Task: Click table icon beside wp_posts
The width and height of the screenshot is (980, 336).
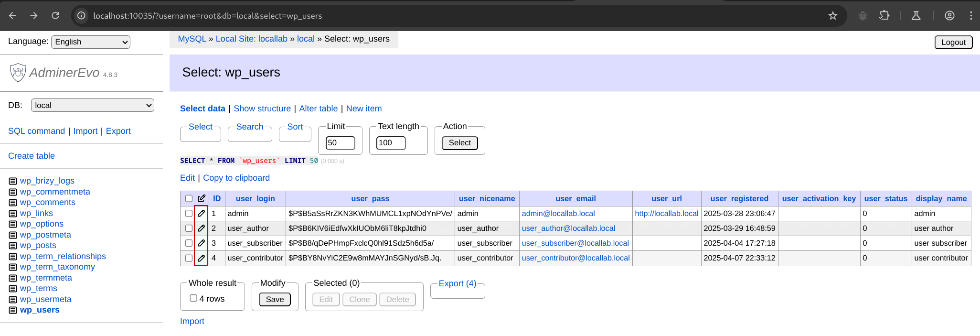Action: coord(13,246)
